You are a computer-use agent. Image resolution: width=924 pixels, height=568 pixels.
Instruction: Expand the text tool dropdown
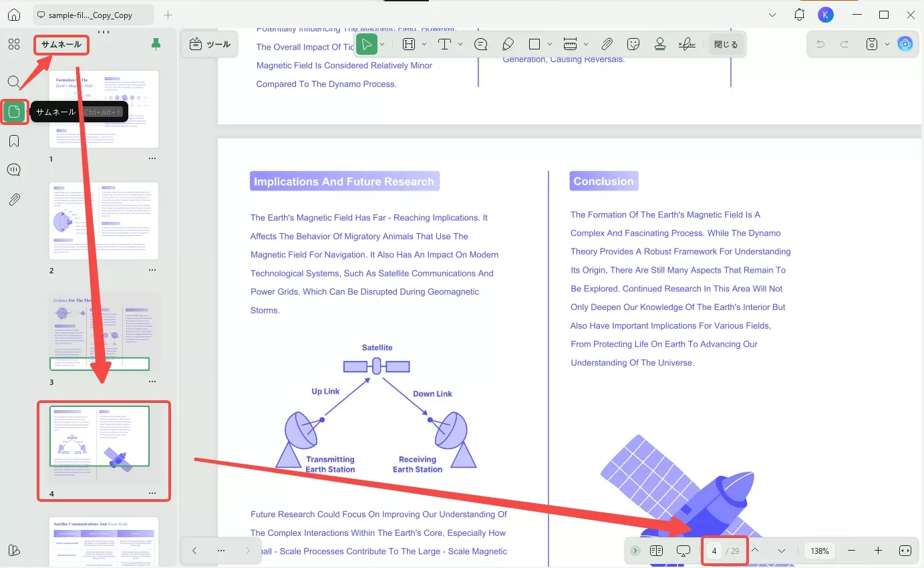(x=460, y=44)
